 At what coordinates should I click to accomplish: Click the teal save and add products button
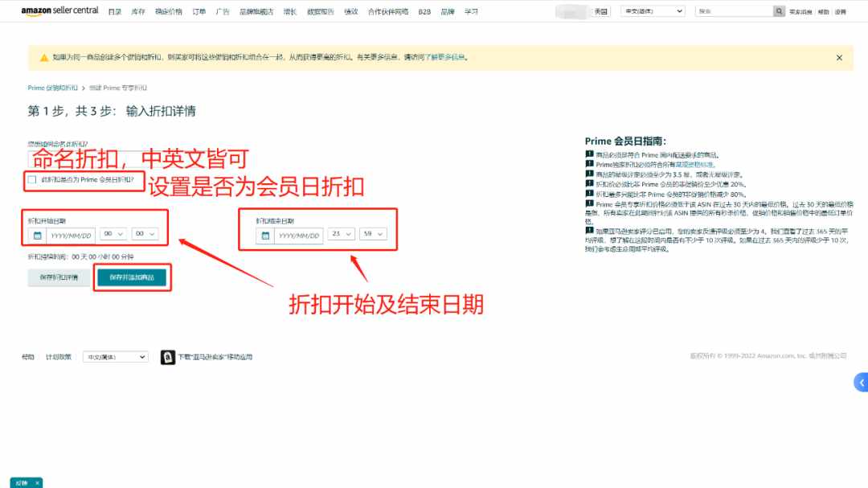click(132, 277)
